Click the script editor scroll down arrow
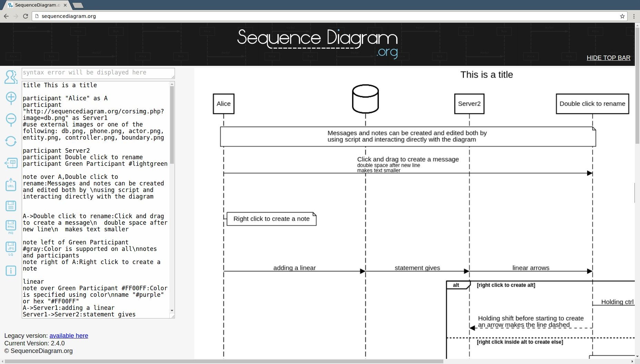 coord(172,311)
